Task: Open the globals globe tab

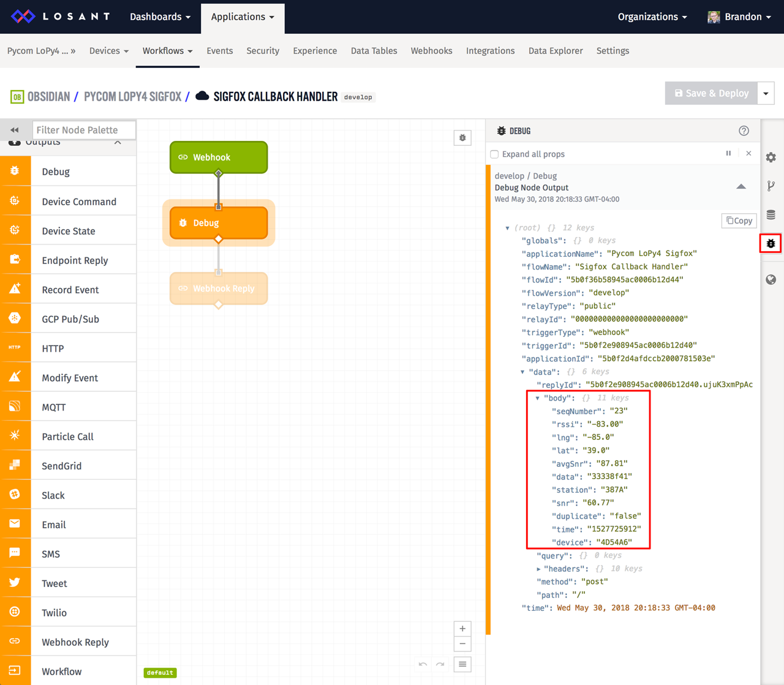Action: [771, 280]
